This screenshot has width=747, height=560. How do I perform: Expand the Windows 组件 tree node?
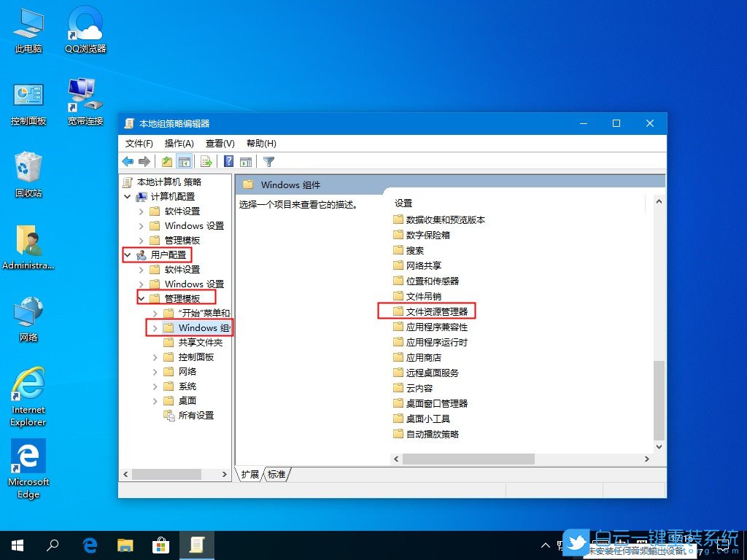[154, 327]
